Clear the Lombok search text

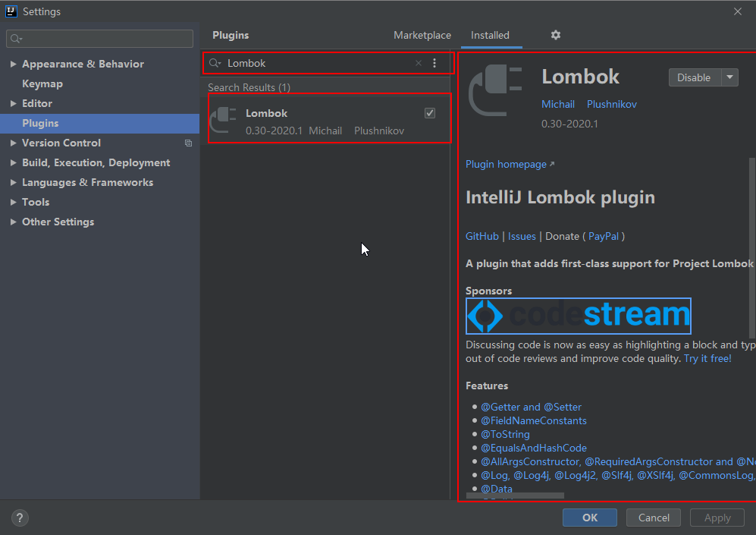point(418,63)
